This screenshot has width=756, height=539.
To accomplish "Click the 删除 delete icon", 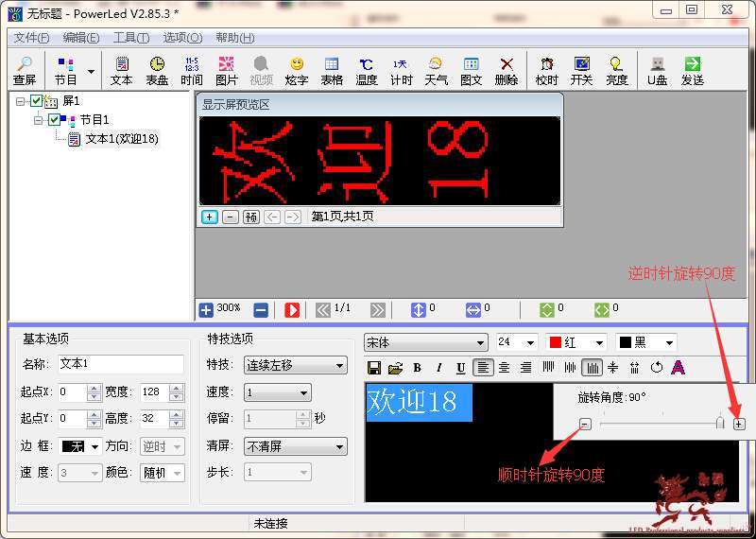I will 507,70.
